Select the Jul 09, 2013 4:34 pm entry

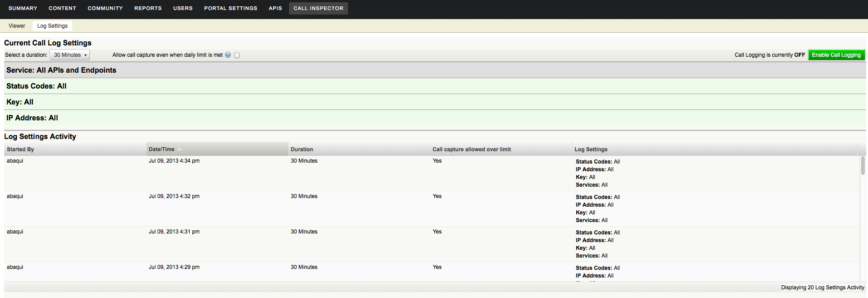pyautogui.click(x=431, y=174)
